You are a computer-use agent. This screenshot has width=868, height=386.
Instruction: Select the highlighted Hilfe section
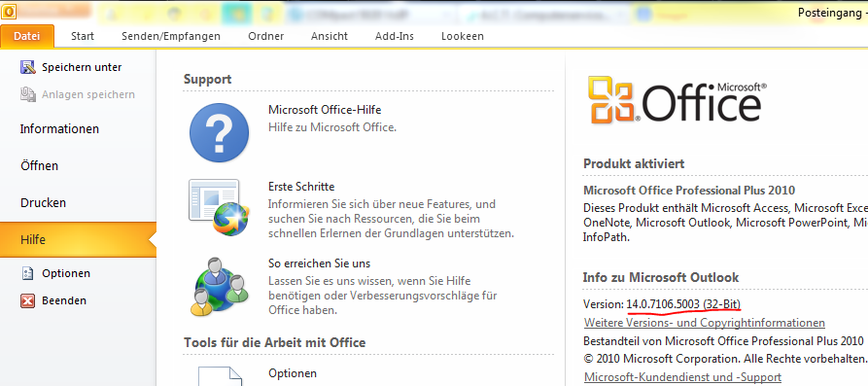click(78, 240)
